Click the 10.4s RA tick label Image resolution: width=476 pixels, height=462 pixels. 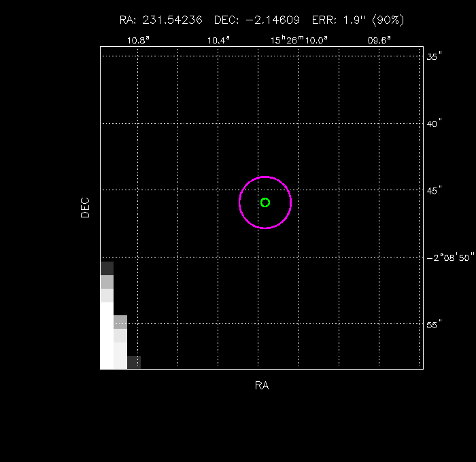click(218, 40)
